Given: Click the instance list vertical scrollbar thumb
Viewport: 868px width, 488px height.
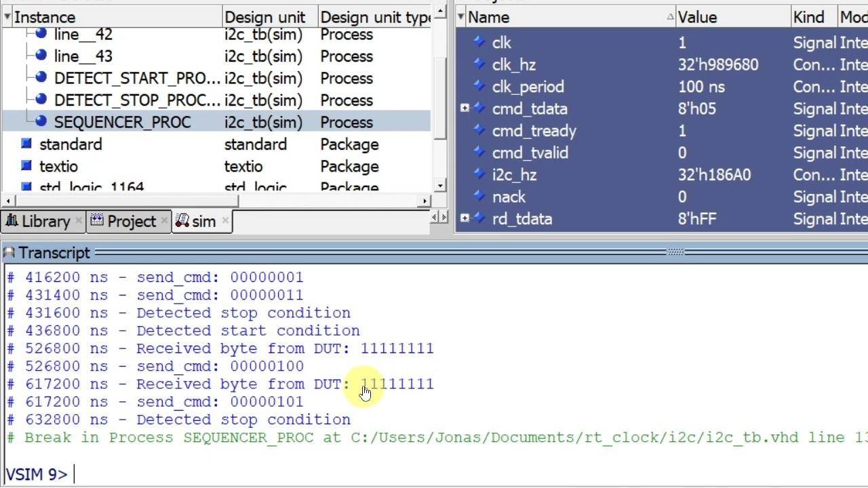Looking at the screenshot, I should pos(440,97).
